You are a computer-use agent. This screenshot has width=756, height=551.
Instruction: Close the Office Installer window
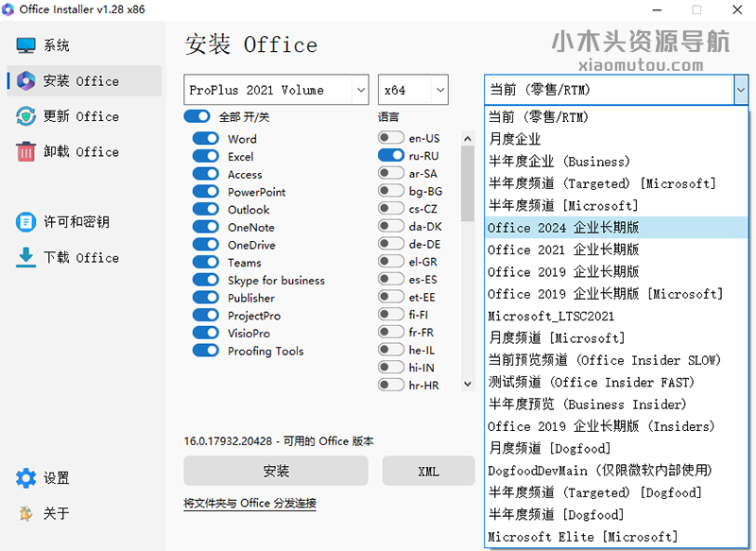pyautogui.click(x=737, y=9)
